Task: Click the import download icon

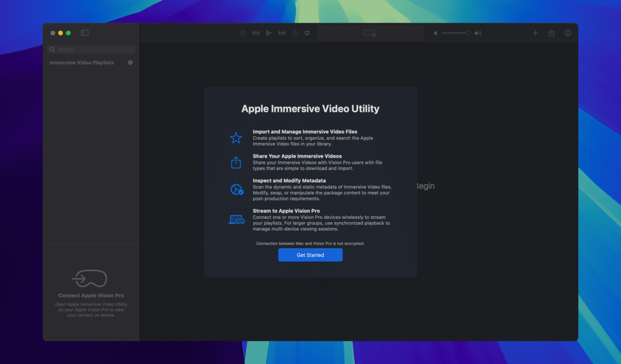Action: click(x=551, y=33)
